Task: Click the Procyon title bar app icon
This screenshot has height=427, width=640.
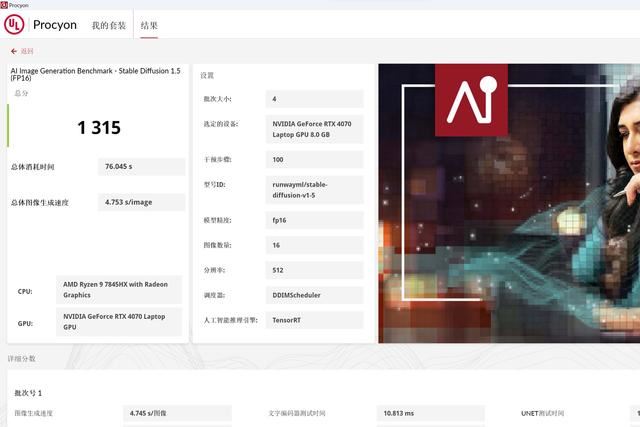Action: (5, 5)
